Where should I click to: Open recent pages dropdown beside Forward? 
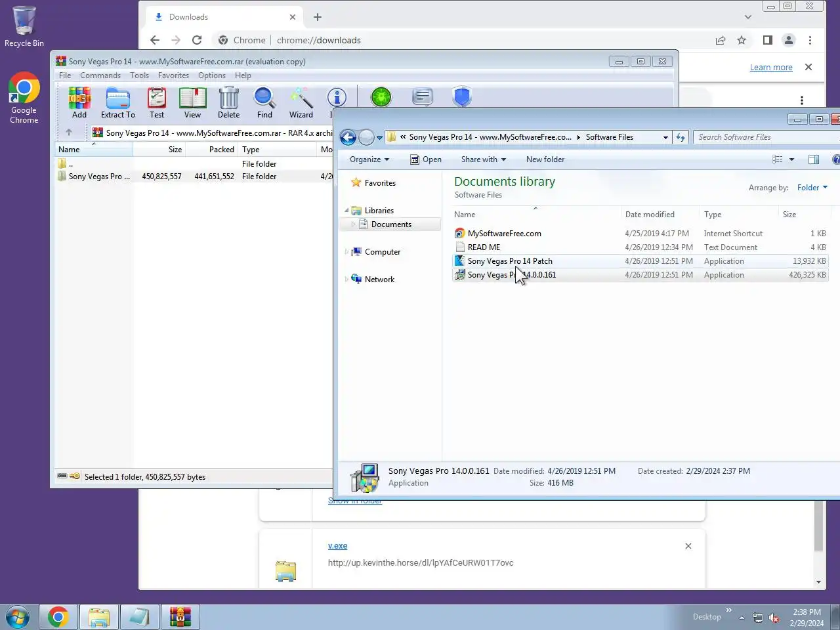(x=379, y=138)
